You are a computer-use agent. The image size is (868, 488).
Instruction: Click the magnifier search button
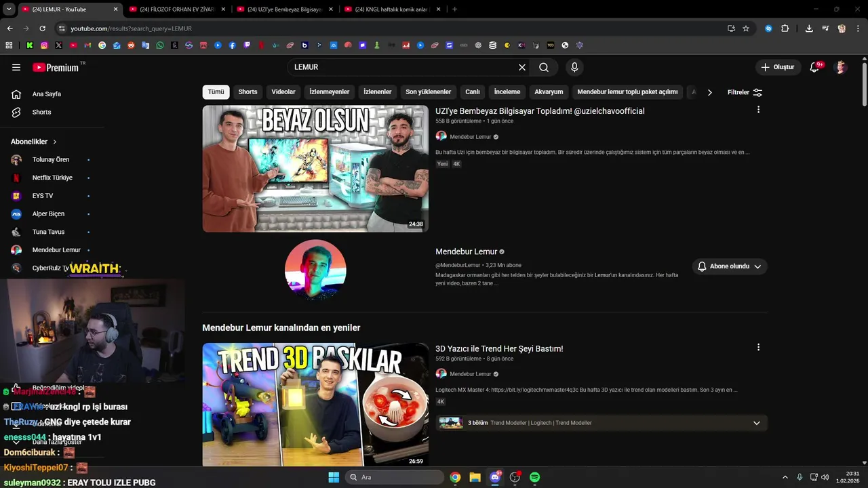pyautogui.click(x=544, y=67)
